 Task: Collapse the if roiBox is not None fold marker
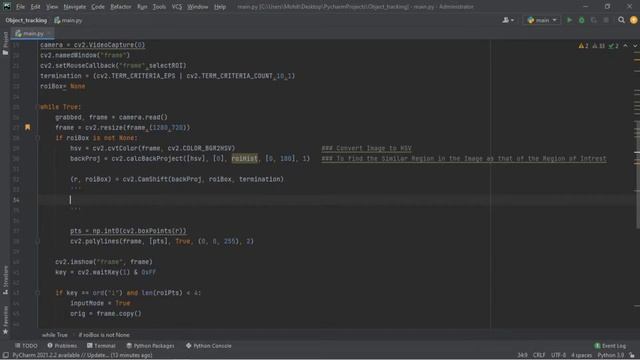coord(37,138)
